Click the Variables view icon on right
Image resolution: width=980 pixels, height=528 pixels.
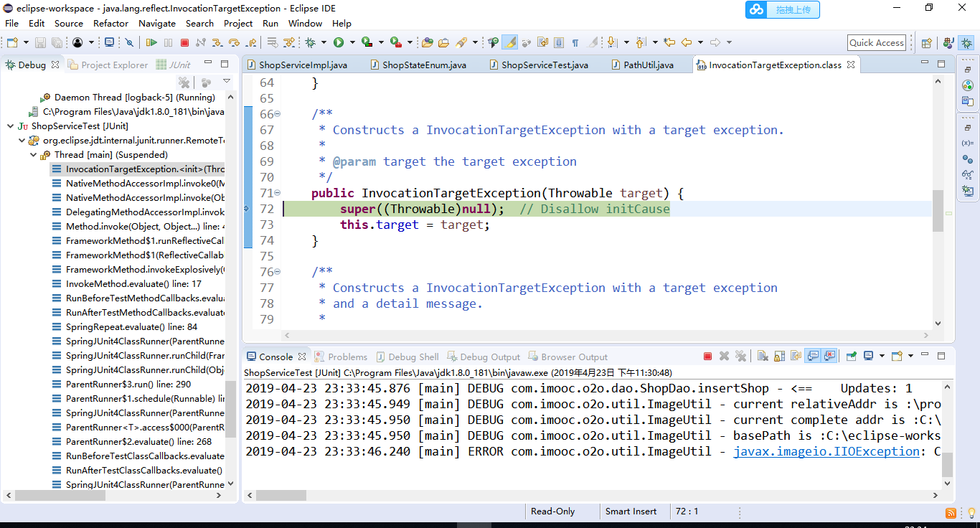[x=967, y=143]
